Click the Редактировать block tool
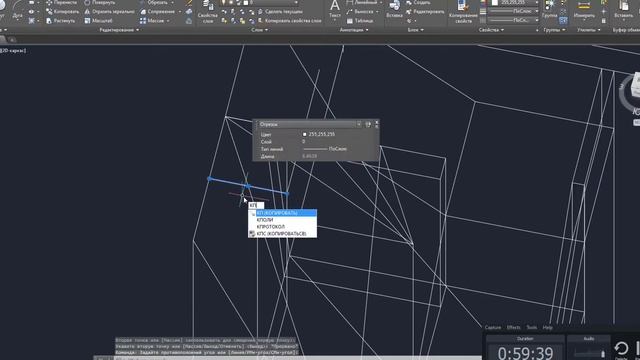The height and width of the screenshot is (360, 640). pyautogui.click(x=425, y=11)
